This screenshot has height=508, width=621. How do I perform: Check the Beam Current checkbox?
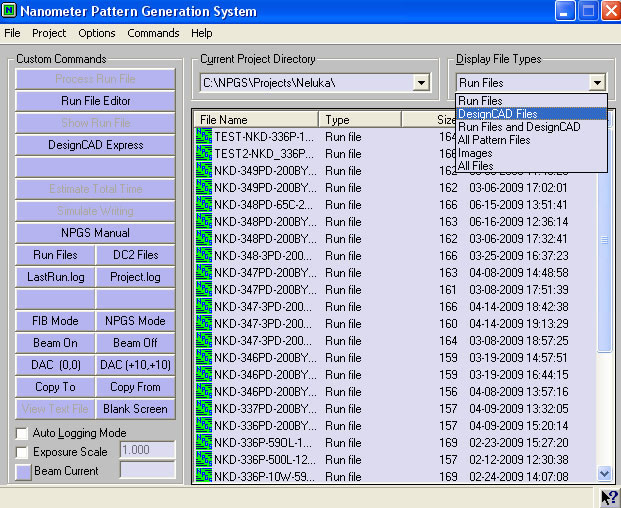[22, 470]
